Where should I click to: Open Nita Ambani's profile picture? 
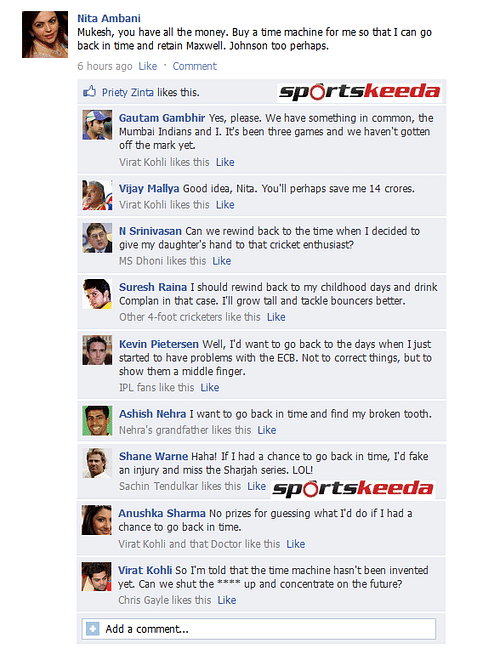pyautogui.click(x=45, y=34)
